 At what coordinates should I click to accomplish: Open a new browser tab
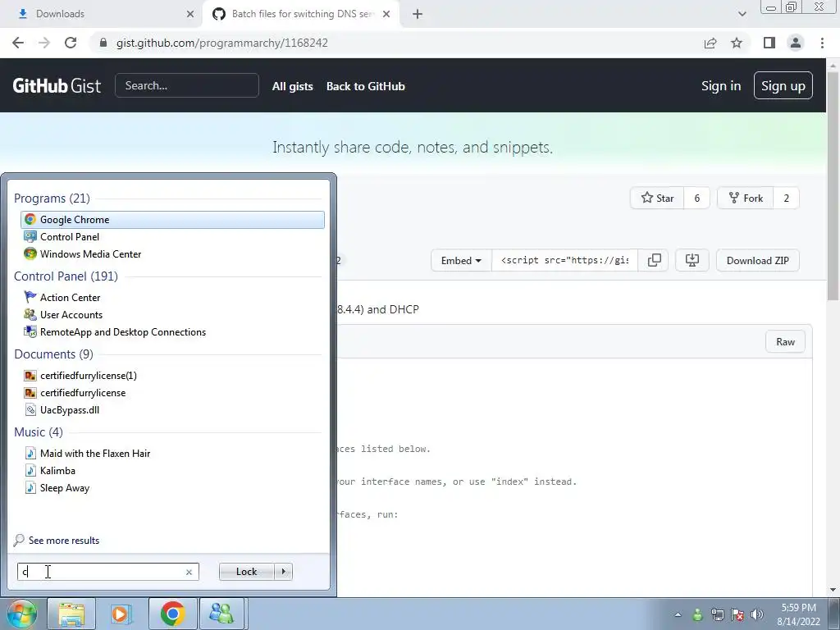(x=418, y=14)
